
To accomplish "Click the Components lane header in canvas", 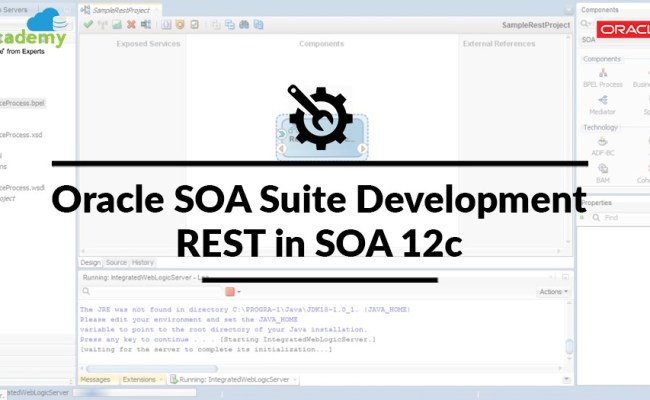I will coord(322,44).
